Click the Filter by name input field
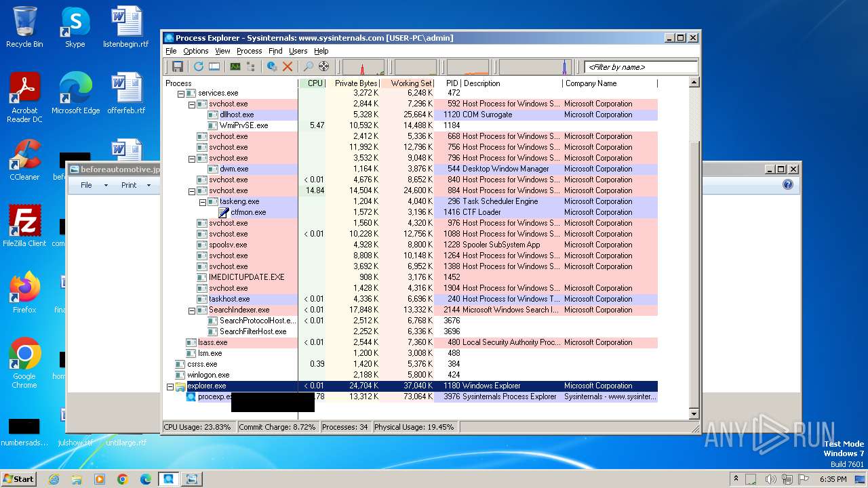This screenshot has height=488, width=868. point(642,67)
